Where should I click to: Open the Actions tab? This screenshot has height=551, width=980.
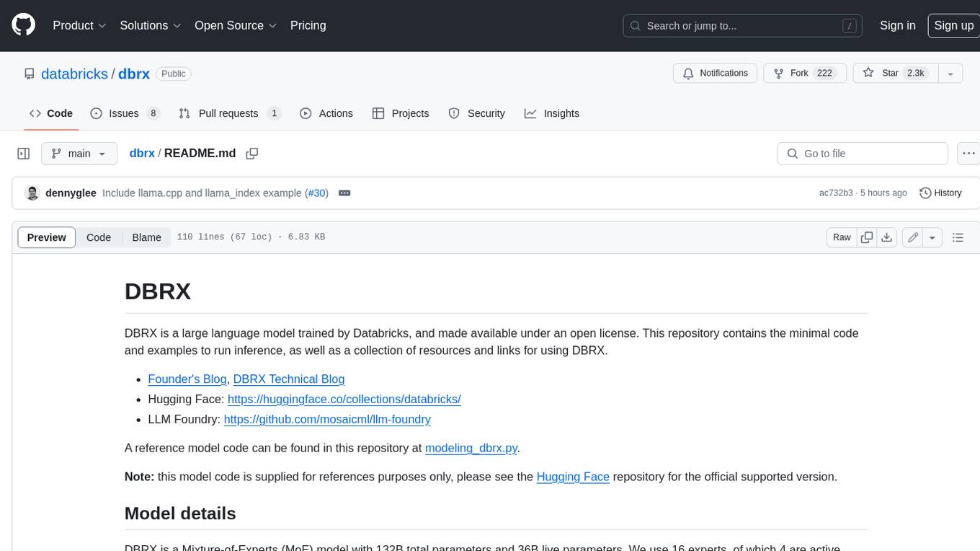point(326,113)
